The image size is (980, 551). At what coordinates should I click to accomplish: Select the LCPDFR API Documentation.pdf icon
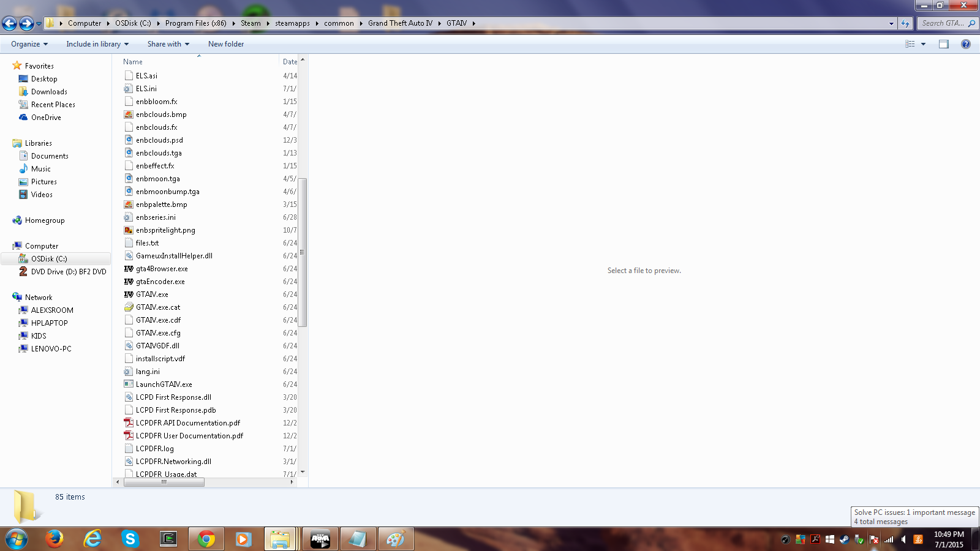pos(129,423)
